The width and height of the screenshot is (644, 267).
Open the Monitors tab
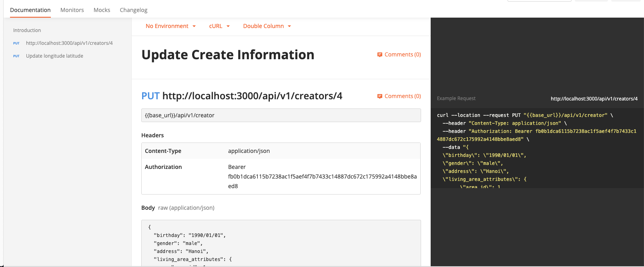click(72, 10)
